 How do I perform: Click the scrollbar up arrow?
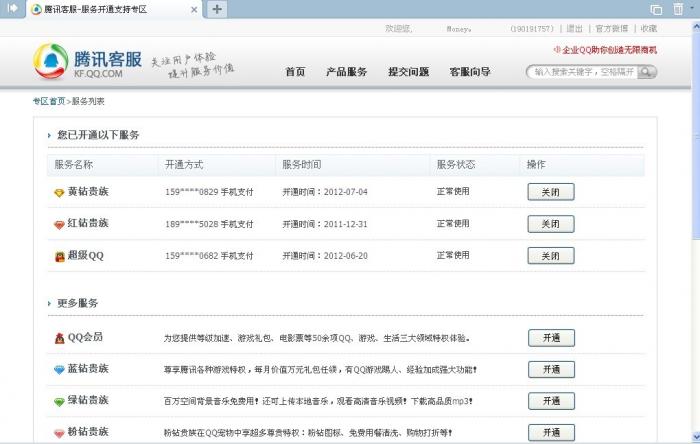[x=696, y=26]
